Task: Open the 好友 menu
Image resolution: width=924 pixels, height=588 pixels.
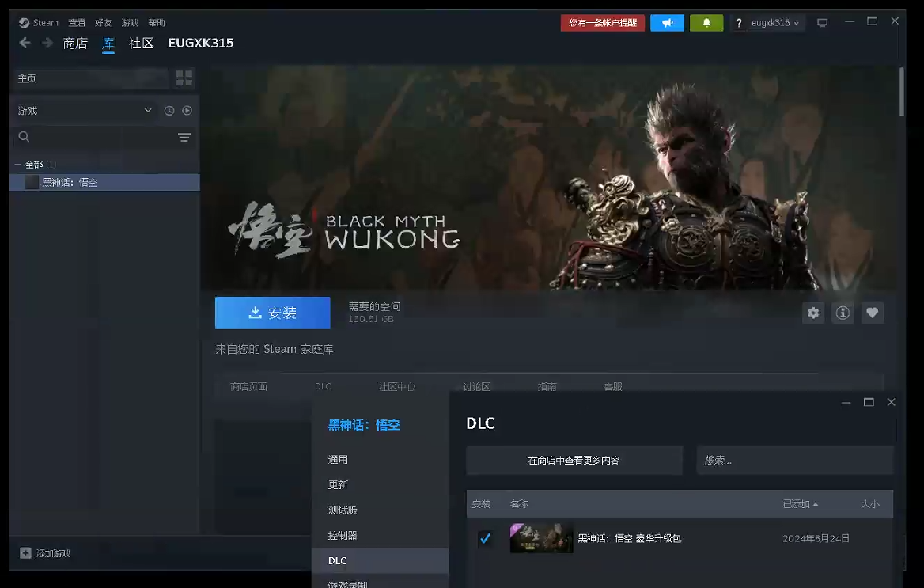Action: click(103, 22)
